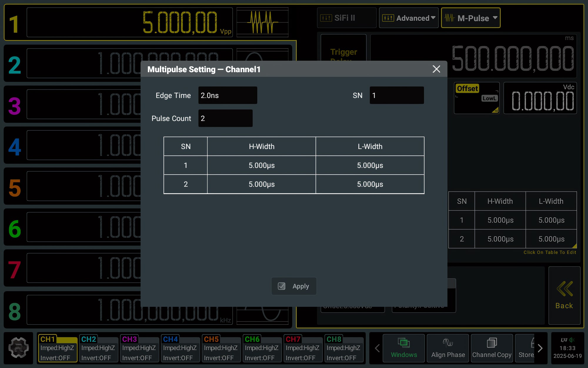
Task: Show previous toolbar items with left arrow
Action: tap(377, 348)
